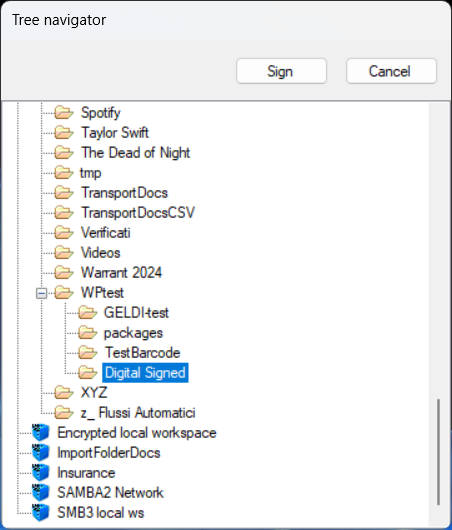The image size is (452, 530).
Task: Select the Spotify tree label
Action: coord(101,113)
